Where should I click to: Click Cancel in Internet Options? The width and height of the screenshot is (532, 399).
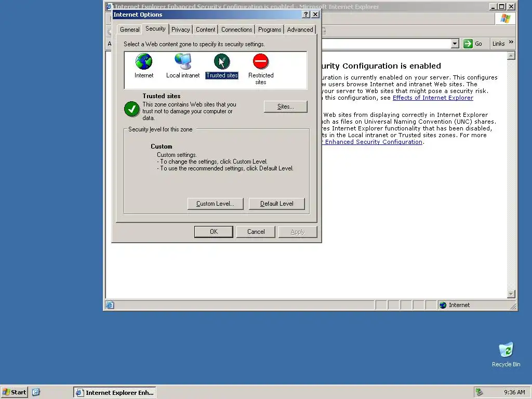pyautogui.click(x=256, y=232)
